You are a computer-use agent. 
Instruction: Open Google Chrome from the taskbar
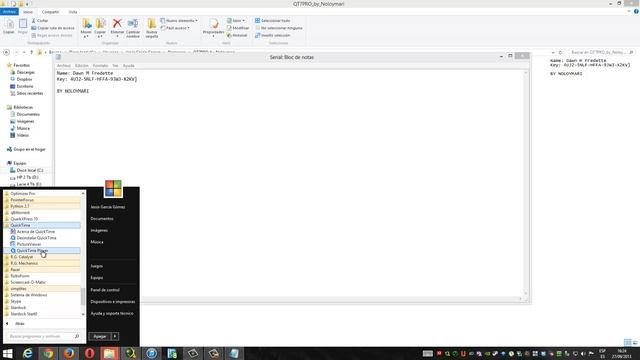tap(48, 353)
